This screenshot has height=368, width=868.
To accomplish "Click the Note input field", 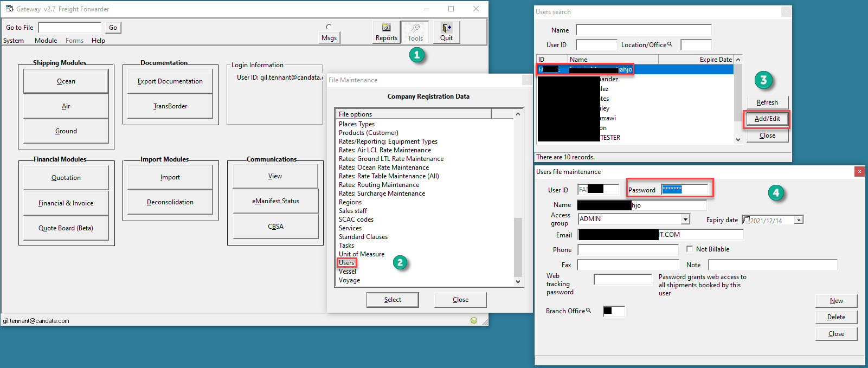I will tap(773, 265).
